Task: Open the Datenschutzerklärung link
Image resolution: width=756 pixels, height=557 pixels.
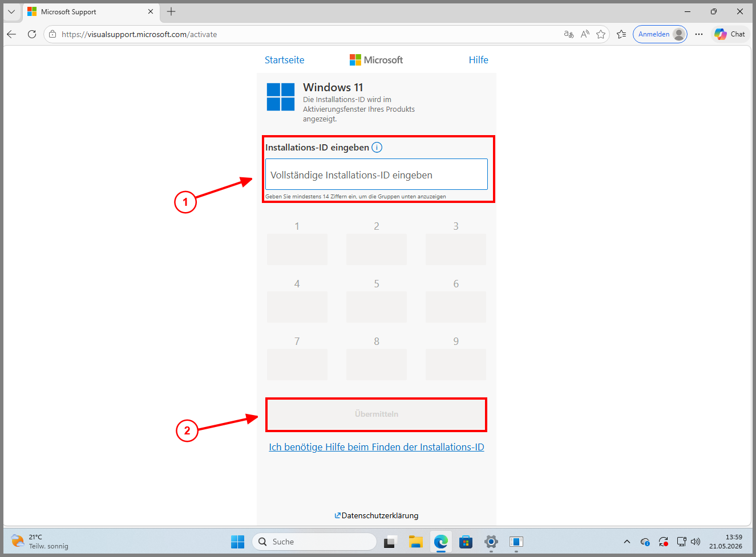Action: (x=377, y=515)
